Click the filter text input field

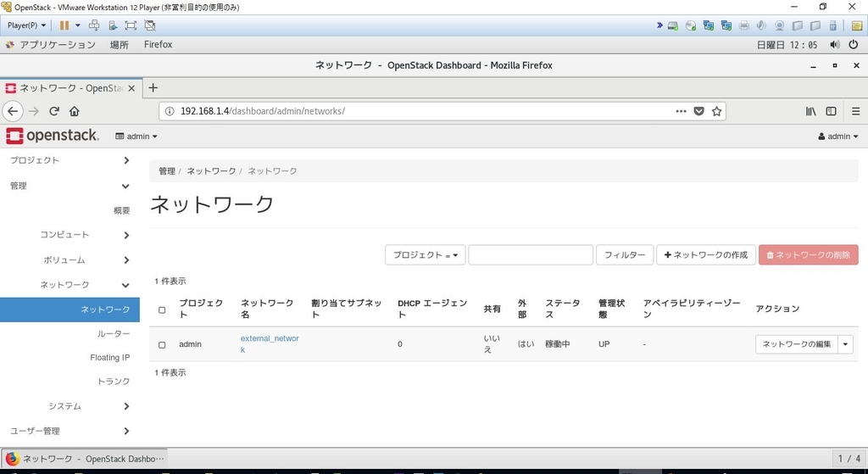(x=531, y=254)
